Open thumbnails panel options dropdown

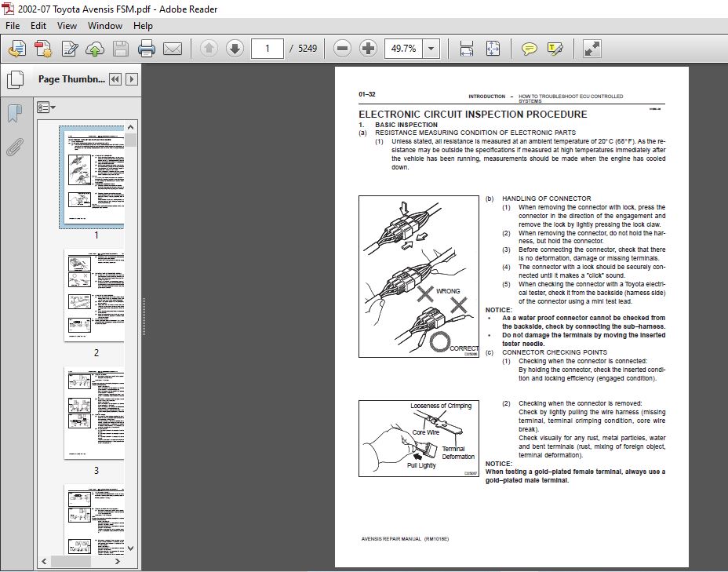(x=46, y=107)
